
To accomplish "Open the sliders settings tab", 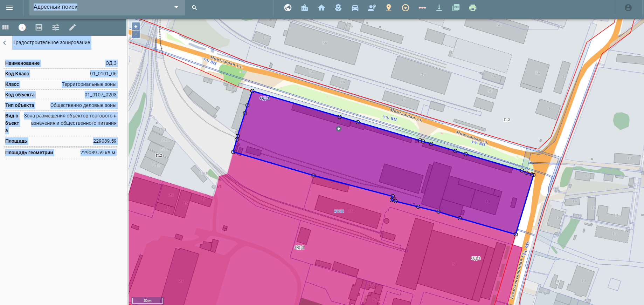I will 56,27.
